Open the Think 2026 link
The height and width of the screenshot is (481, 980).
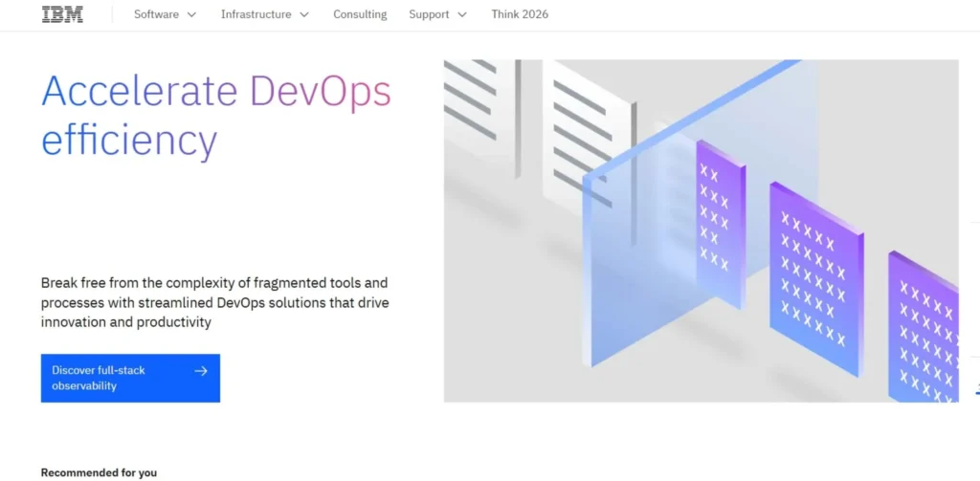tap(520, 14)
